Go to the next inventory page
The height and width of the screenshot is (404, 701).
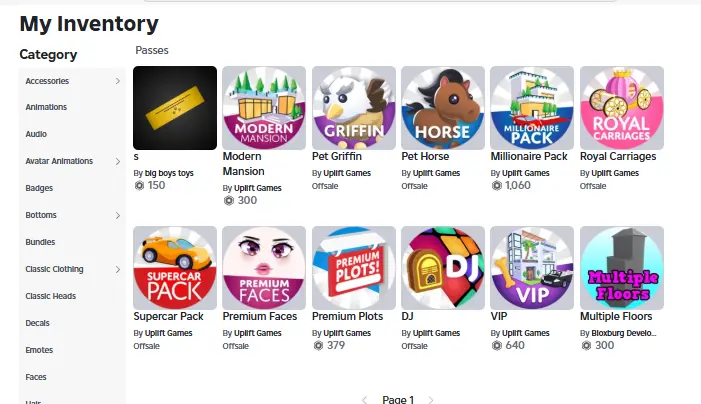(x=431, y=400)
